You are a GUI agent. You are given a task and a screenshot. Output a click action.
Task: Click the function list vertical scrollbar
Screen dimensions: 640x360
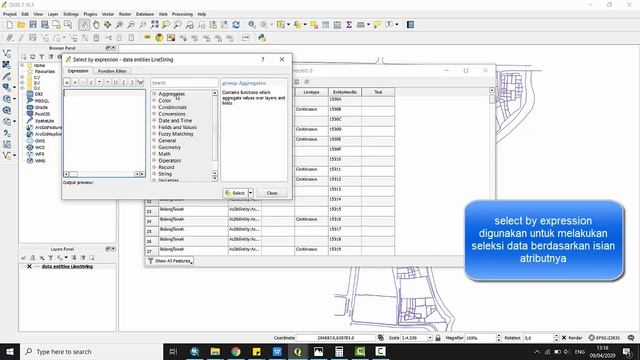(215, 136)
